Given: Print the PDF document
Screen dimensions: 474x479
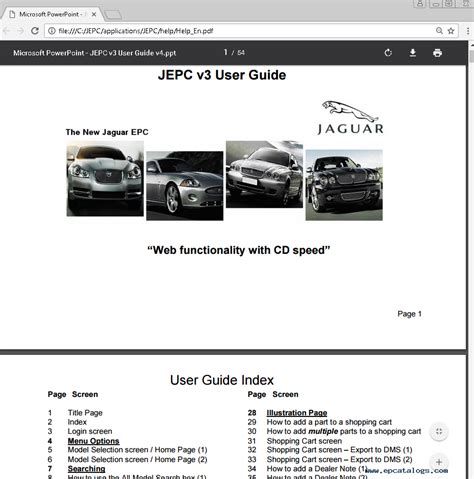Looking at the screenshot, I should [x=437, y=53].
